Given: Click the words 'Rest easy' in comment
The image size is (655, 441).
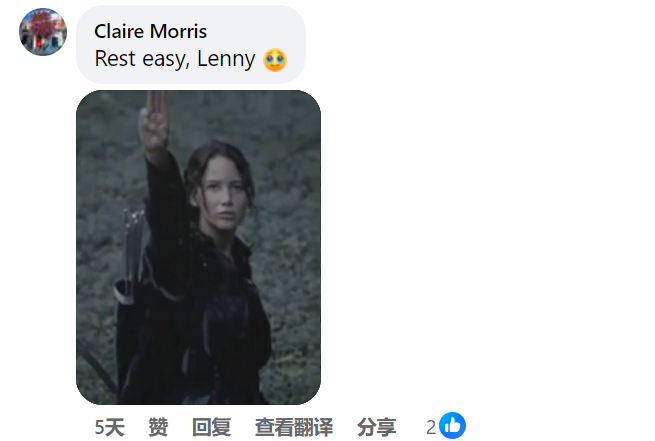Looking at the screenshot, I should click(x=140, y=58).
